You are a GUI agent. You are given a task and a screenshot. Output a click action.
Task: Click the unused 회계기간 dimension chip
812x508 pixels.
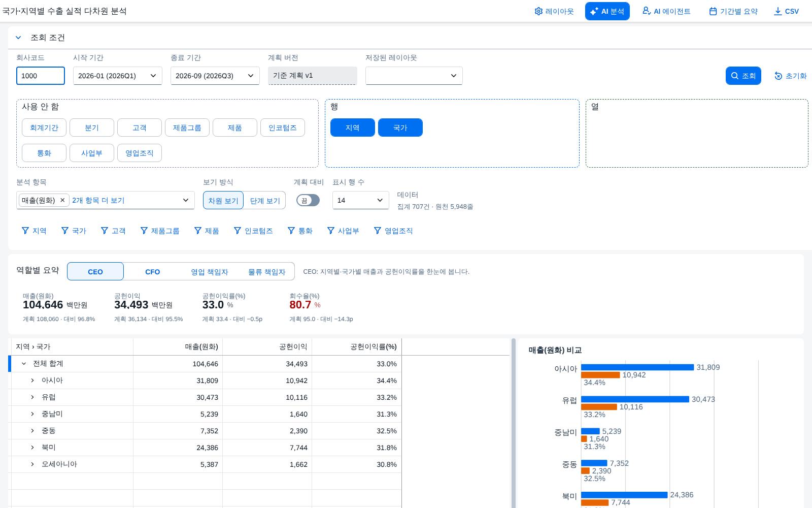pyautogui.click(x=44, y=128)
